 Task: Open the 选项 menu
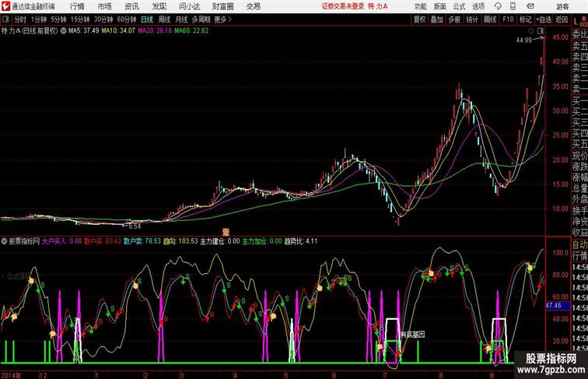478,6
